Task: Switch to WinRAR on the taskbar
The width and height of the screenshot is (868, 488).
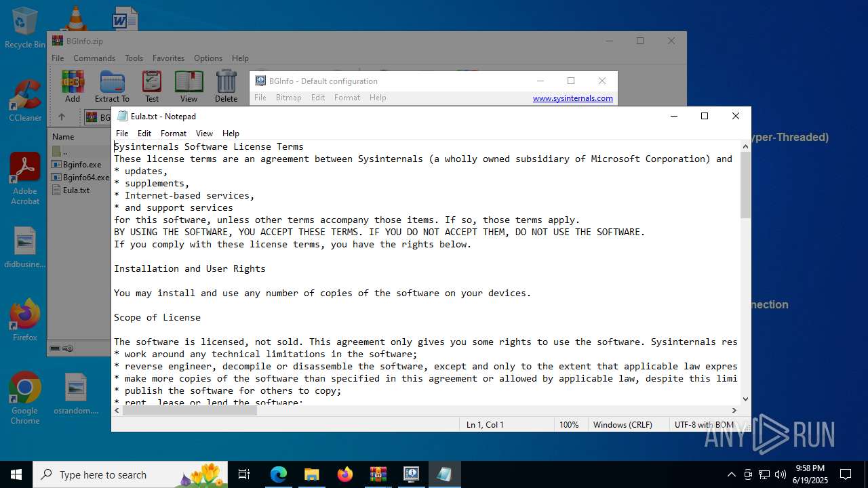Action: click(x=378, y=474)
